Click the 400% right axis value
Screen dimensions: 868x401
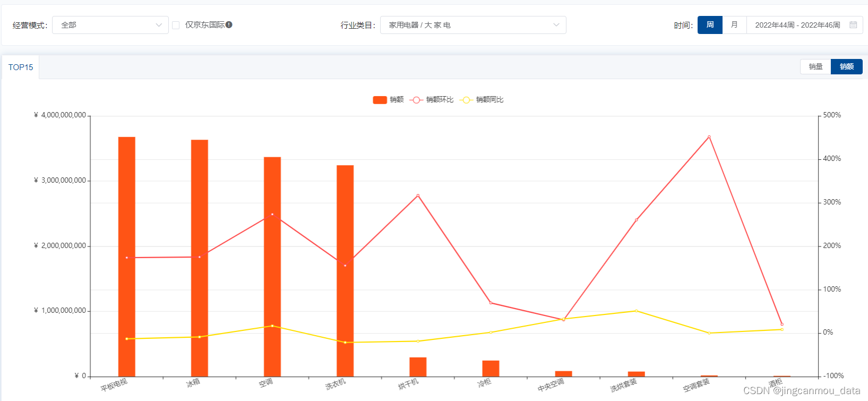(832, 159)
